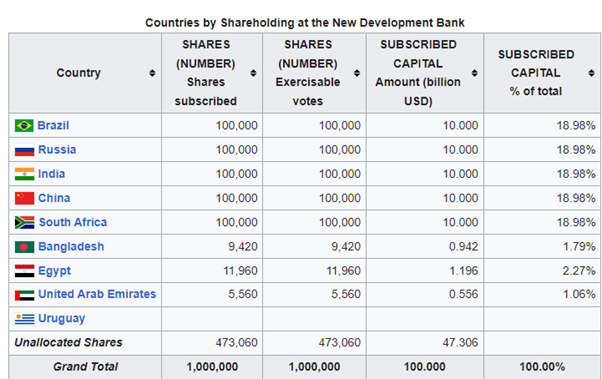
Task: Click the Bangladesh flag icon
Action: tap(24, 247)
